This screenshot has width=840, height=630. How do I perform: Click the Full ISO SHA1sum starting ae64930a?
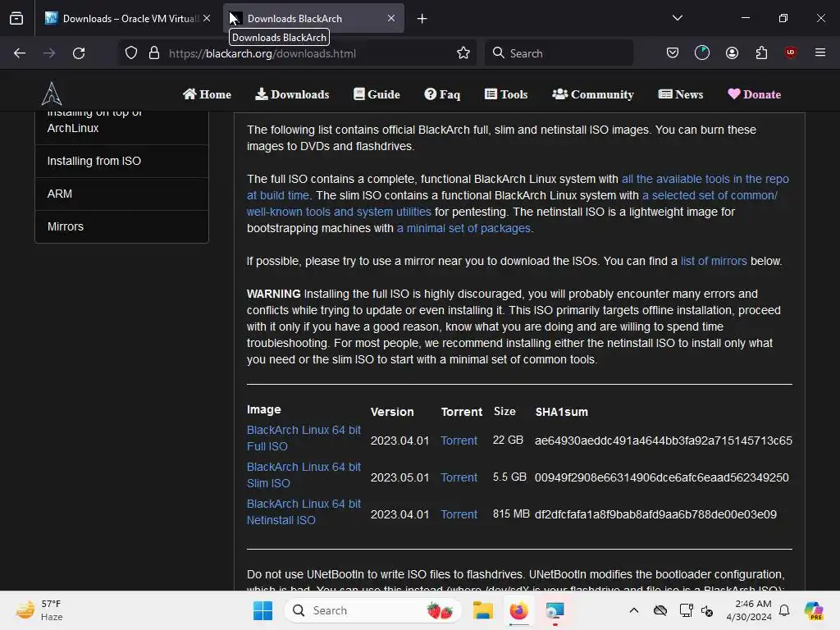coord(663,441)
